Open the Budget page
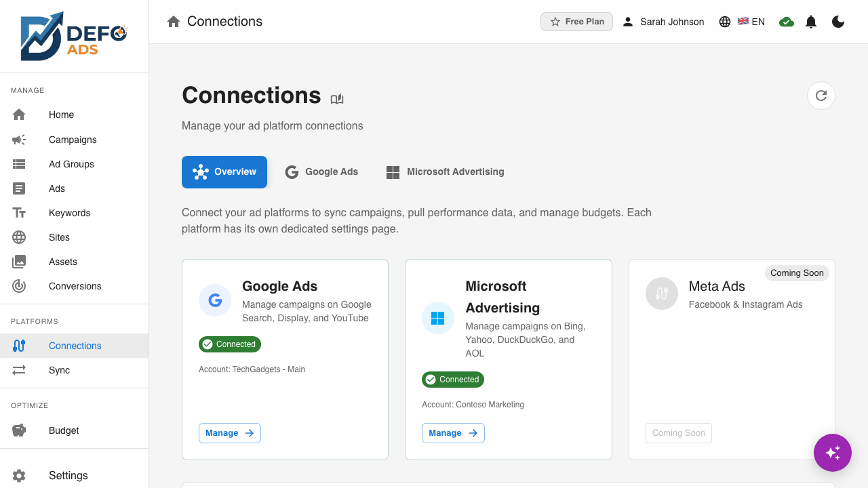868x488 pixels. tap(74, 430)
